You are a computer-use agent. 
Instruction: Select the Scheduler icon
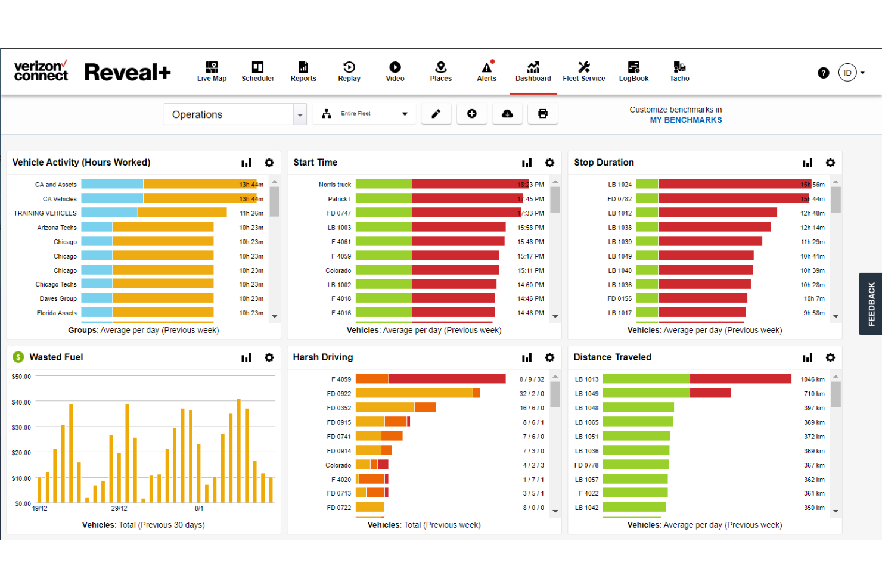coord(257,71)
